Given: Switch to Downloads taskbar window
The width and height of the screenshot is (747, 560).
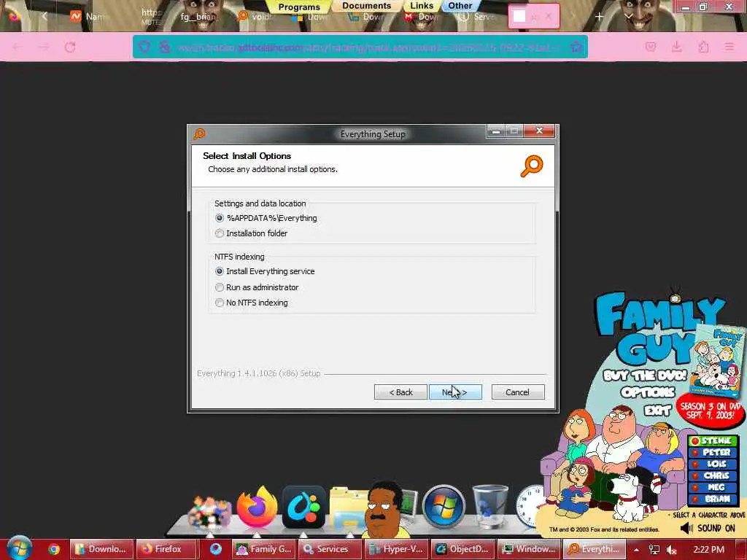Looking at the screenshot, I should [x=102, y=549].
